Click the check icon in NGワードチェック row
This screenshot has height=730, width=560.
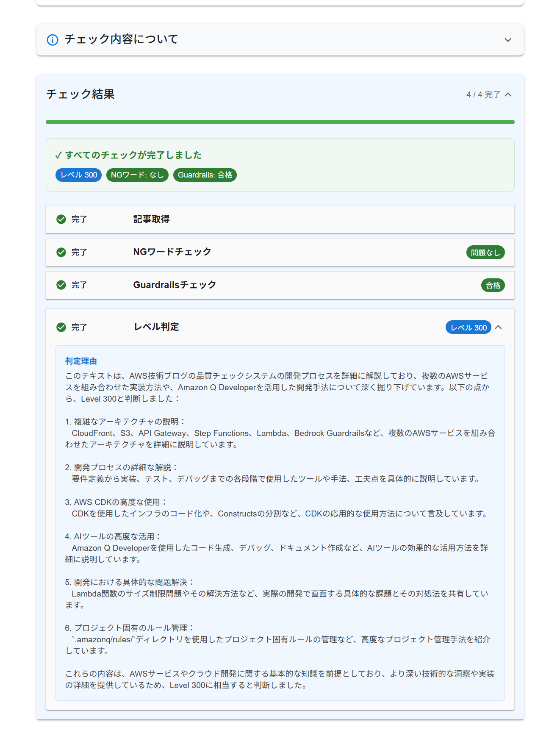pos(61,252)
